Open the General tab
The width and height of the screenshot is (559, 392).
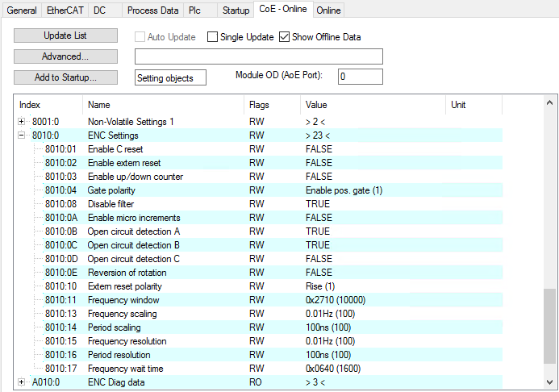coord(22,10)
